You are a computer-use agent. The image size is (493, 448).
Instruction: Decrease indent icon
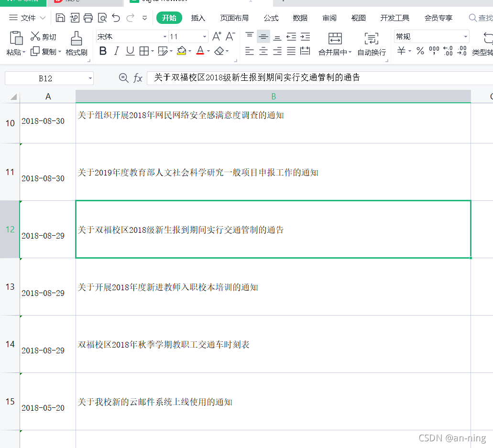pos(291,37)
